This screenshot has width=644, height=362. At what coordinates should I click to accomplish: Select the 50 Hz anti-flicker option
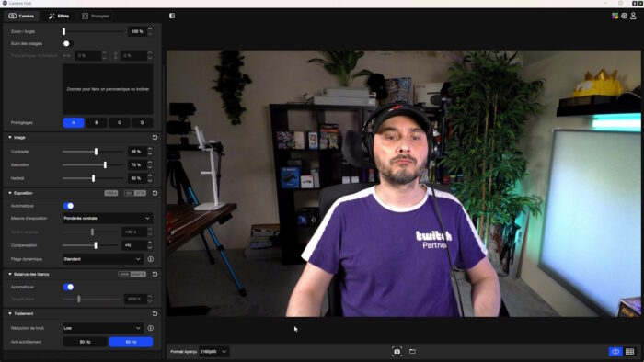coord(85,342)
